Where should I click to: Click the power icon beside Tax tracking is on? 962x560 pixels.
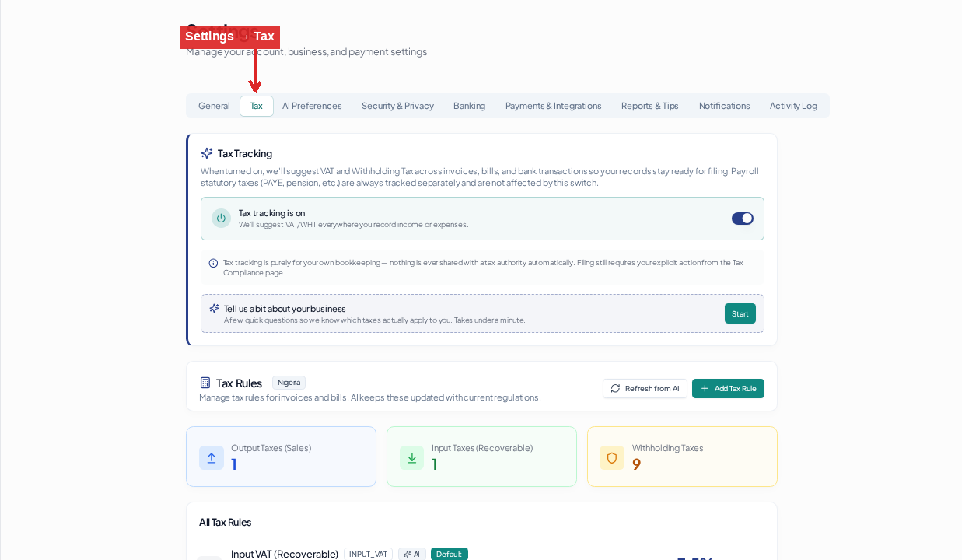(221, 219)
